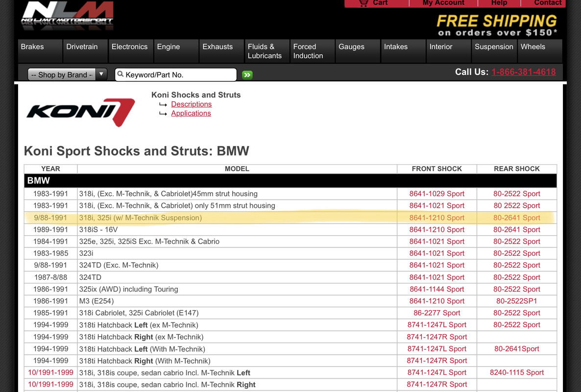The width and height of the screenshot is (581, 392).
Task: Jump to Koni Descriptions section
Action: coord(191,104)
